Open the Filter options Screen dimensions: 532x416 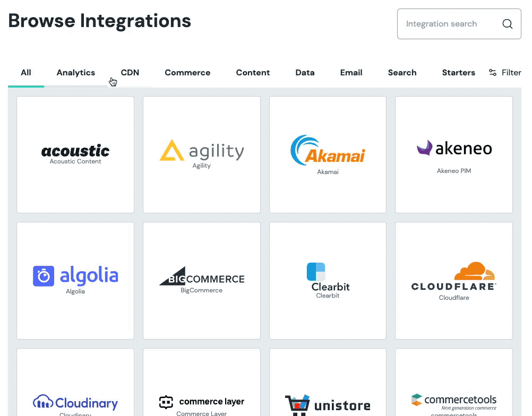click(x=504, y=72)
